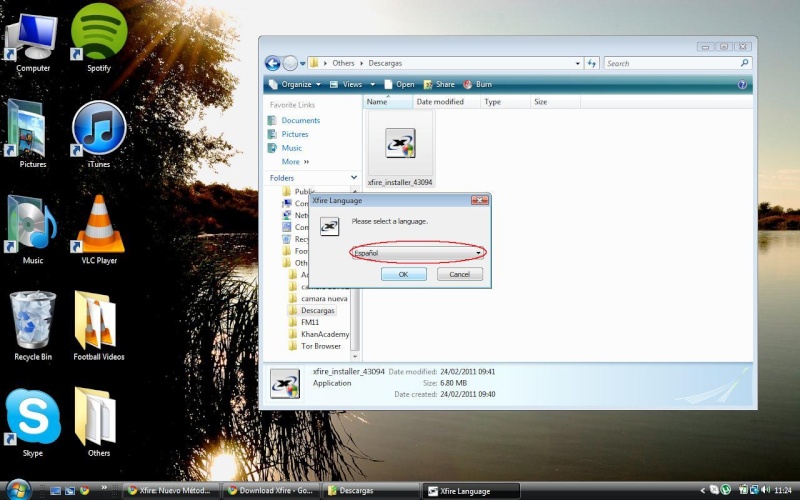Click the volume tray icon

coord(765,490)
